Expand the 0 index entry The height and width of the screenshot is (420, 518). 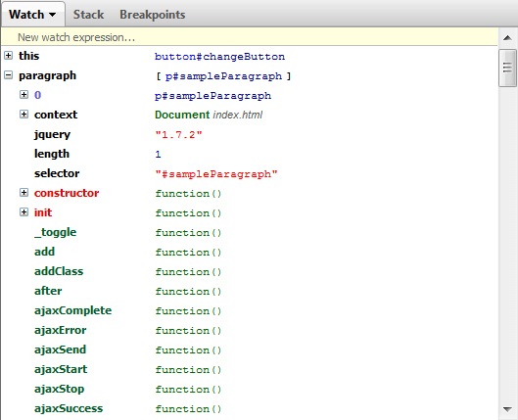(x=24, y=95)
